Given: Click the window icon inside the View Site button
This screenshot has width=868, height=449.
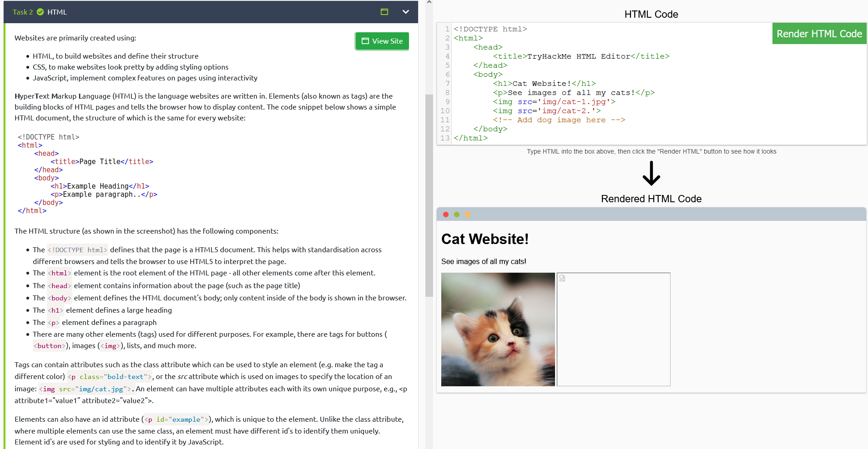Looking at the screenshot, I should click(x=364, y=41).
